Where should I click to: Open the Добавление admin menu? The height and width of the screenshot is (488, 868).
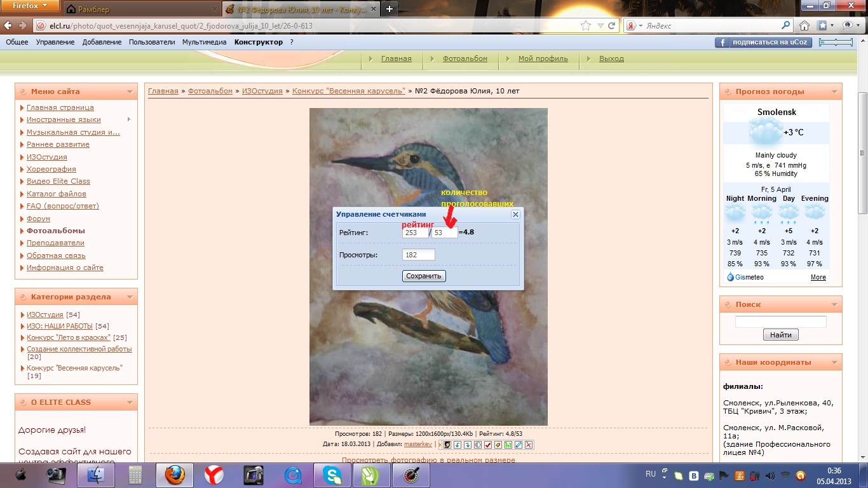[102, 42]
